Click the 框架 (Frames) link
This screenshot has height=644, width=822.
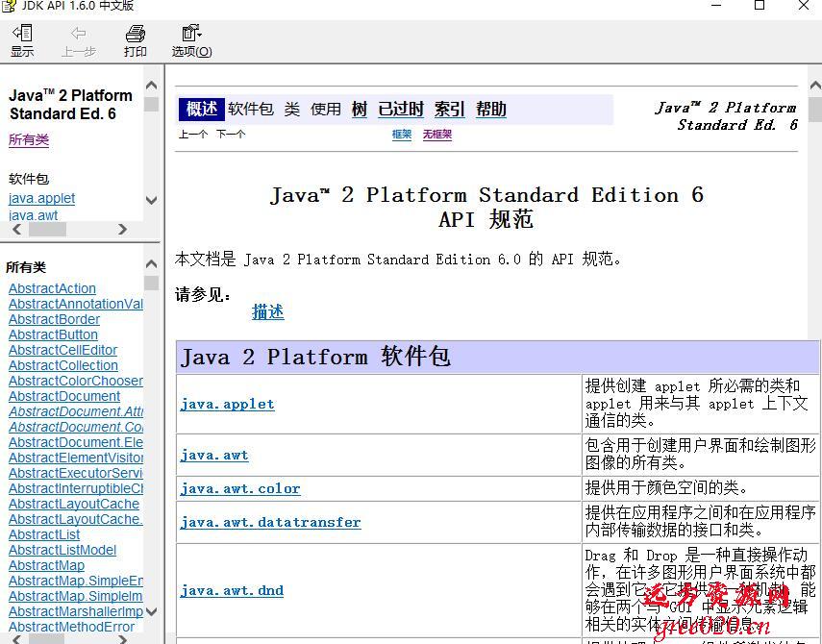(402, 135)
